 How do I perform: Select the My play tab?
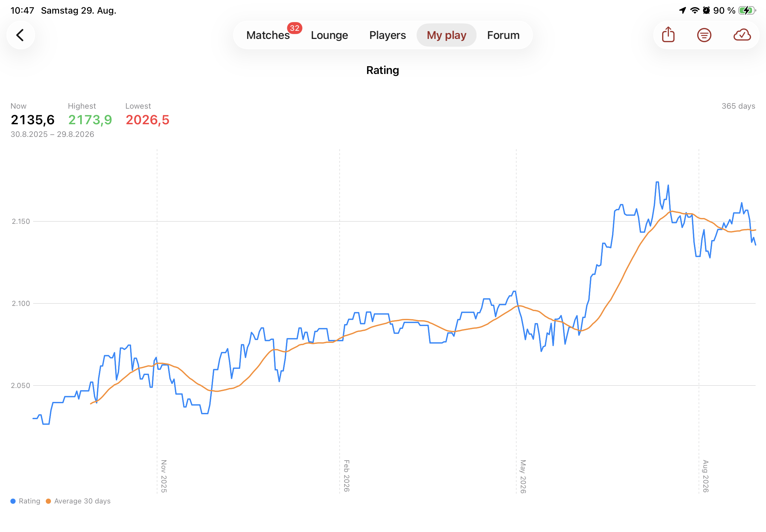(446, 35)
